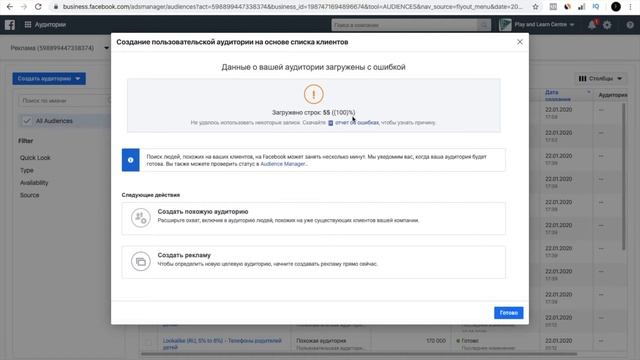Open browser three-dot menu
This screenshot has width=640, height=360.
[631, 7]
